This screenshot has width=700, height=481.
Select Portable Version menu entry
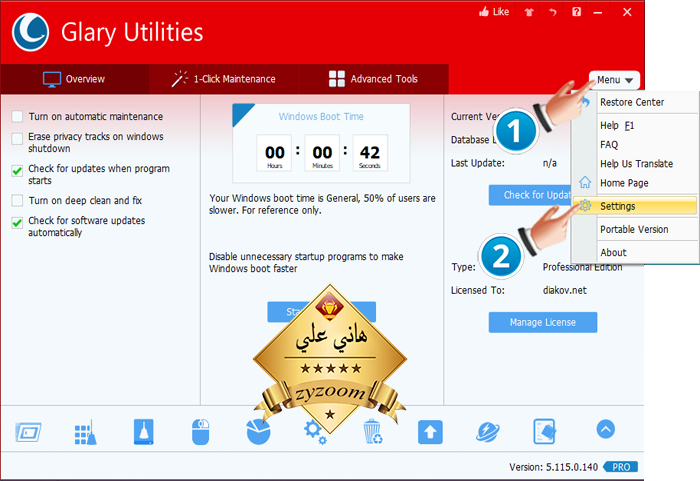coord(636,229)
